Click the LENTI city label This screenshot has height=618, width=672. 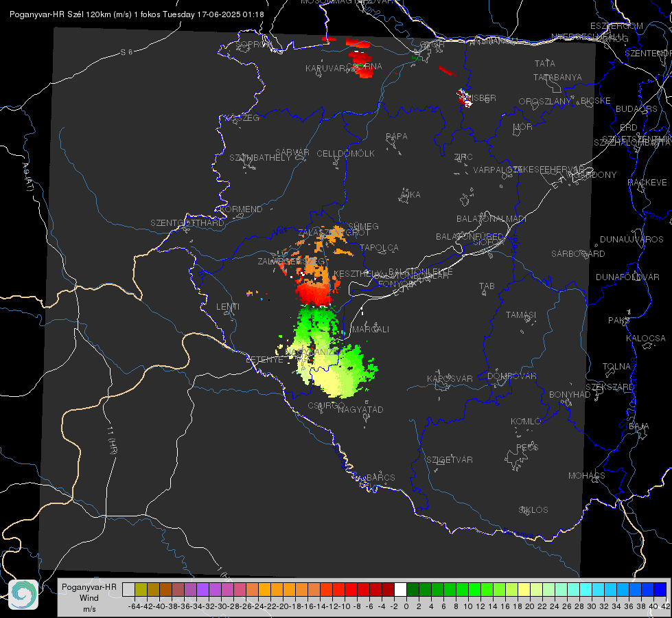[228, 307]
